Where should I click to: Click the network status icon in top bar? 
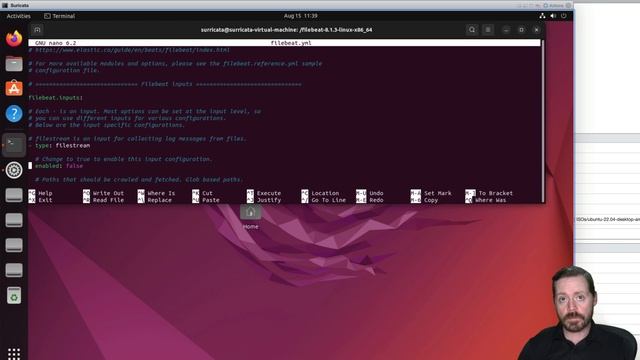[x=542, y=16]
